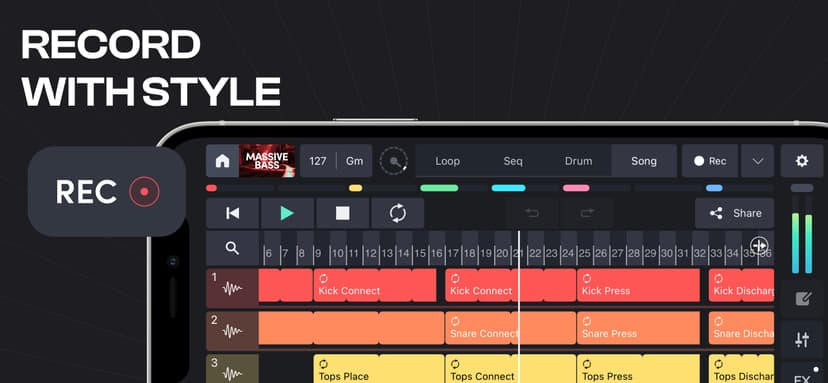Viewport: 828px width, 383px height.
Task: Toggle loop cycle playback
Action: pyautogui.click(x=398, y=213)
